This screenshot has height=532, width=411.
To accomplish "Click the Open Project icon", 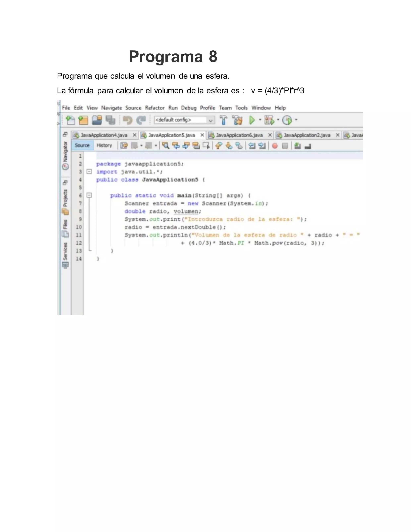I will (x=97, y=120).
